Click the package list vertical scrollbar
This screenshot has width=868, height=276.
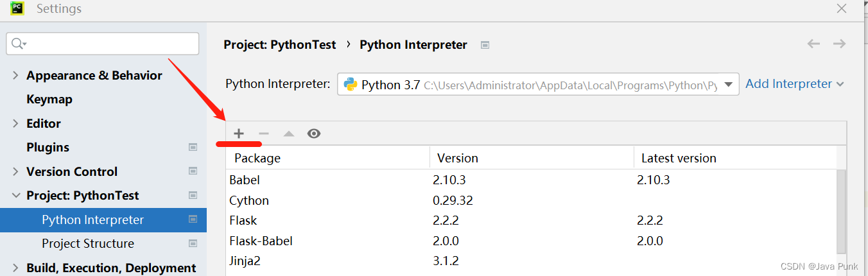point(841,212)
